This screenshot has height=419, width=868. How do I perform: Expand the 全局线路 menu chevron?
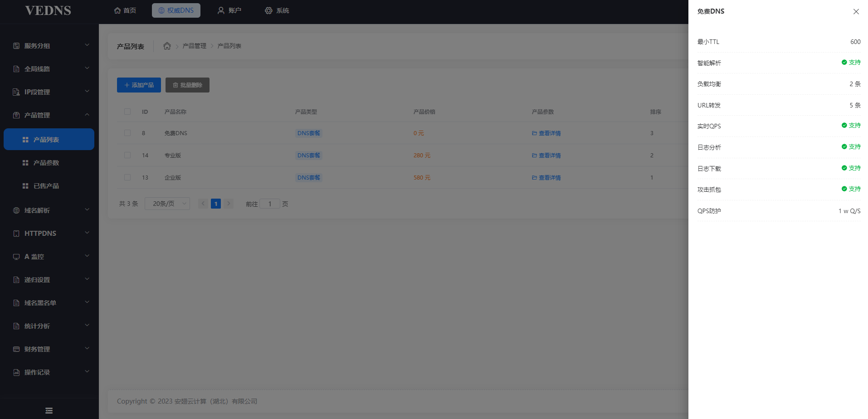87,68
